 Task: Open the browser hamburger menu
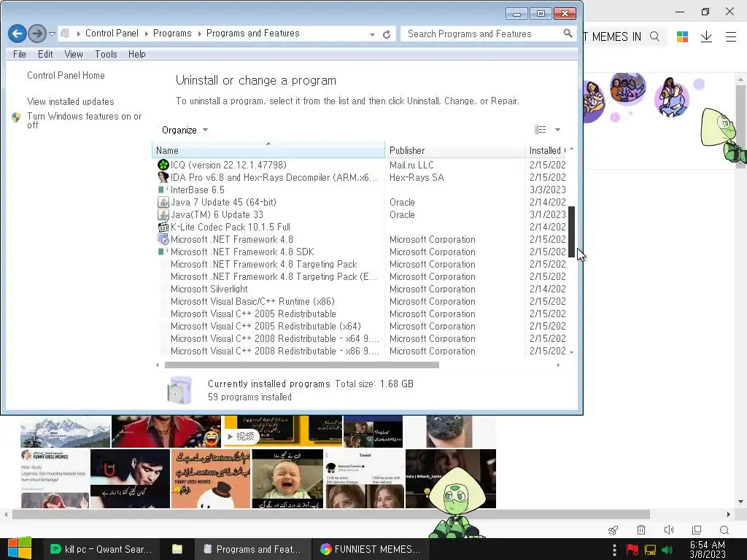click(x=731, y=36)
